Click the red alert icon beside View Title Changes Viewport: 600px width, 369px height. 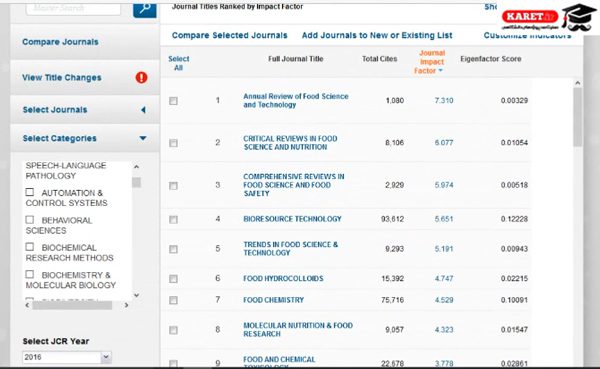[x=141, y=77]
